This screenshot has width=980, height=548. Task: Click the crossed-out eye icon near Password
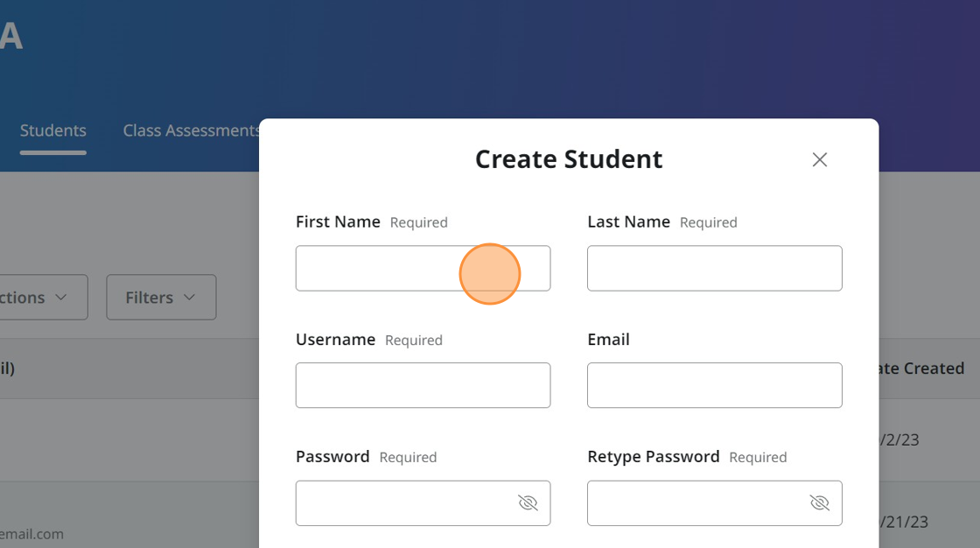pyautogui.click(x=528, y=502)
